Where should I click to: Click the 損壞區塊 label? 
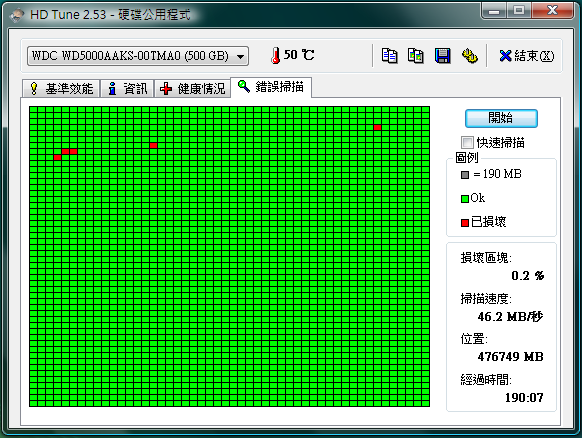pos(486,258)
